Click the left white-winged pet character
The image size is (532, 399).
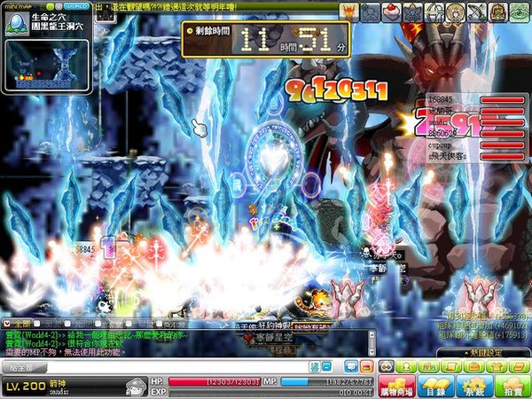click(348, 299)
